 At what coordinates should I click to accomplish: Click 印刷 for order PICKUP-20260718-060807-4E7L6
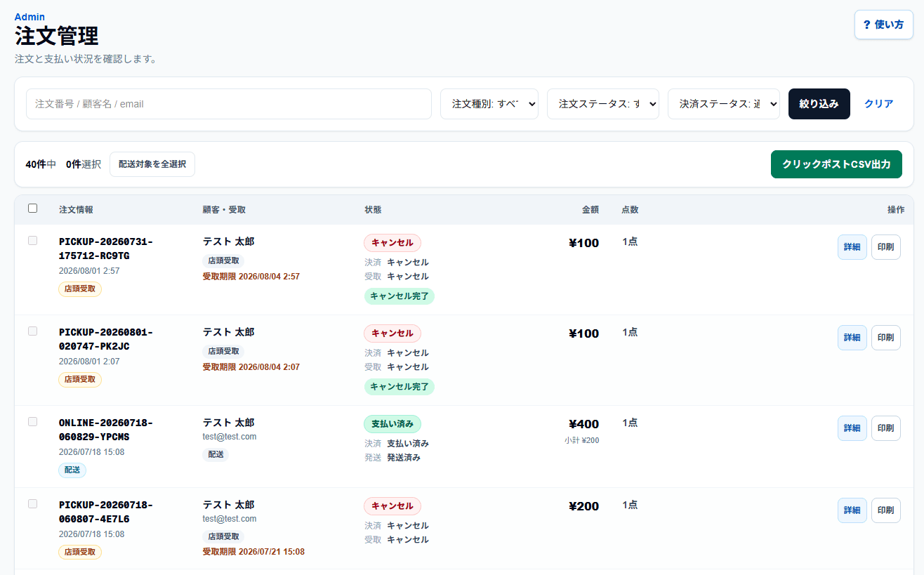coord(886,510)
